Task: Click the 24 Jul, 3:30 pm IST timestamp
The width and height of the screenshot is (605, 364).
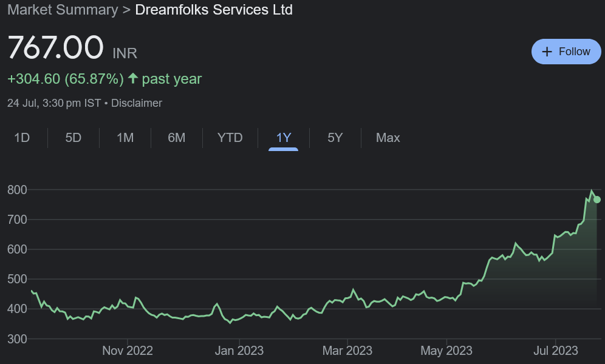Action: (x=54, y=103)
